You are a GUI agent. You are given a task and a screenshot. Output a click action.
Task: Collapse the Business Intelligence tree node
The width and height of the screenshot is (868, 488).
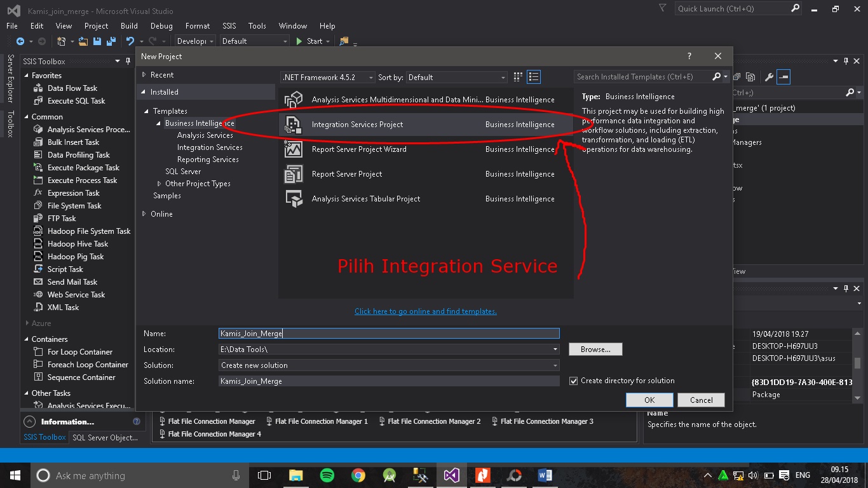(x=159, y=123)
